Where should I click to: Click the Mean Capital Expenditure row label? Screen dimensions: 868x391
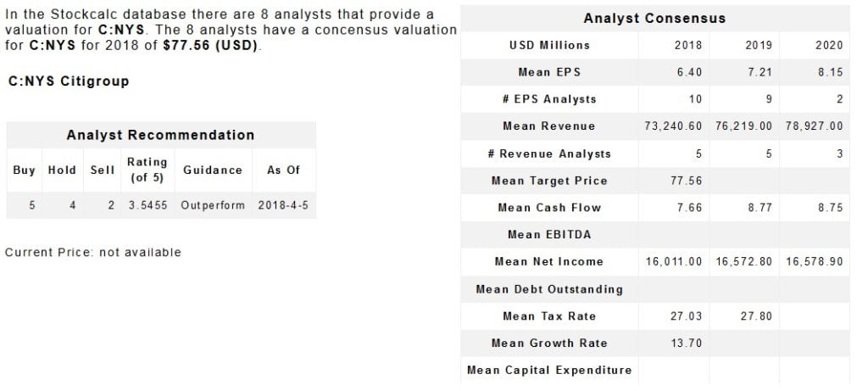tap(548, 371)
